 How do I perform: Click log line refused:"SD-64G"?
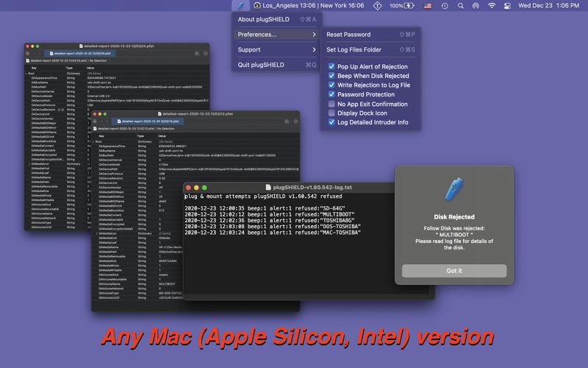click(x=265, y=208)
